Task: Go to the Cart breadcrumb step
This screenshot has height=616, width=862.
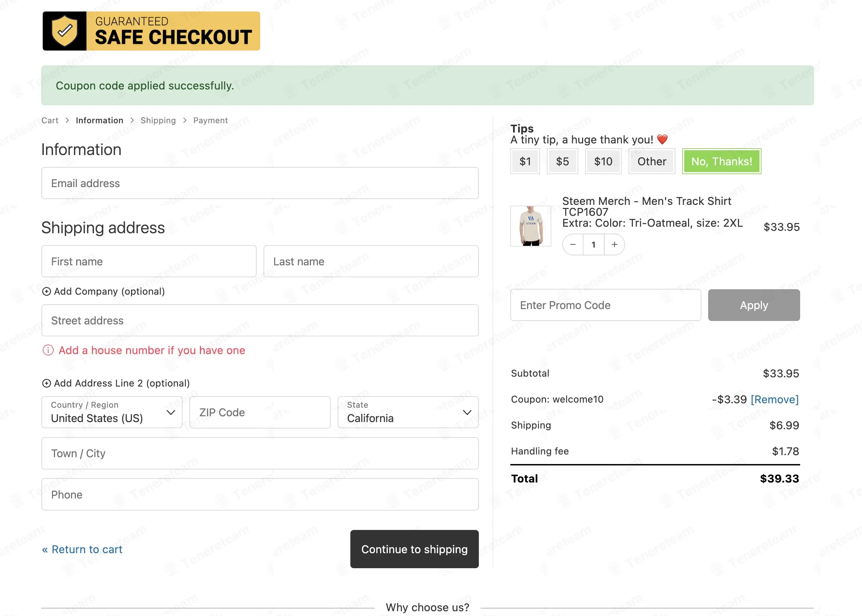Action: point(50,120)
